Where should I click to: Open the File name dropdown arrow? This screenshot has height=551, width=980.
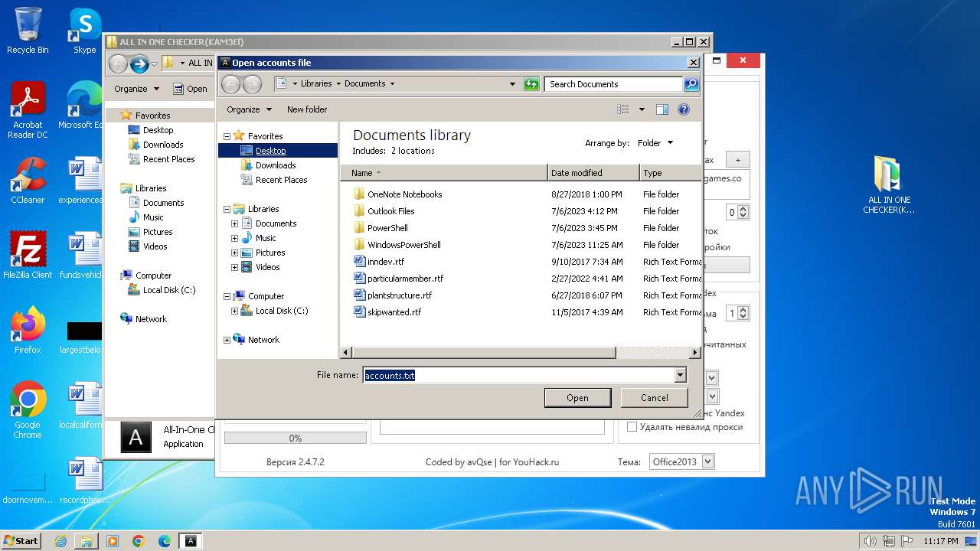(680, 375)
